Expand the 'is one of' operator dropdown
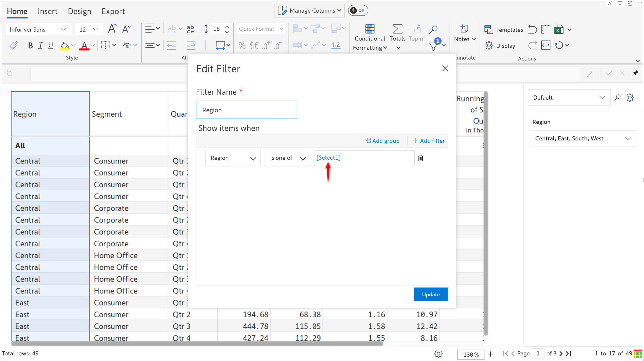644x361 pixels. pos(287,158)
